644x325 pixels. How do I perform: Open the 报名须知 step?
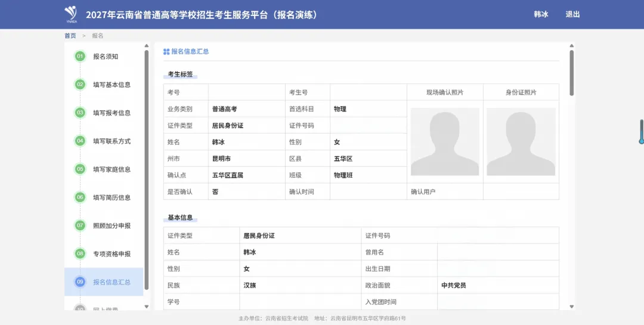point(105,56)
